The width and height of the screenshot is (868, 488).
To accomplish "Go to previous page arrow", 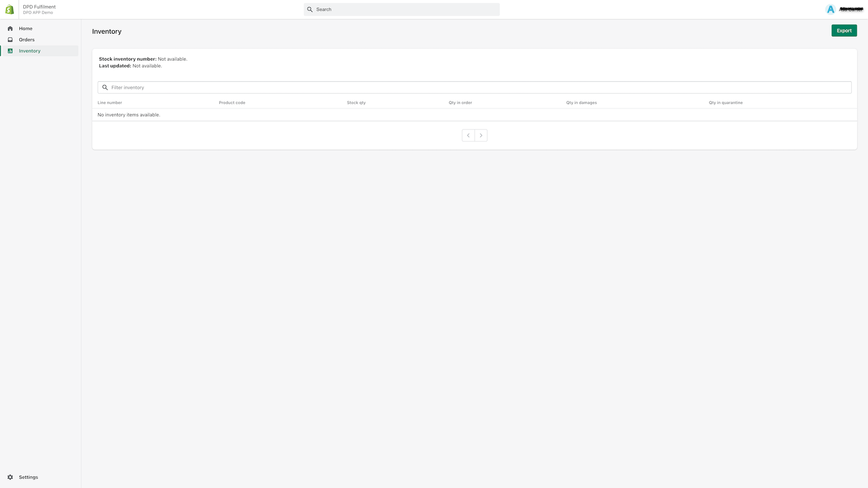I will click(468, 136).
